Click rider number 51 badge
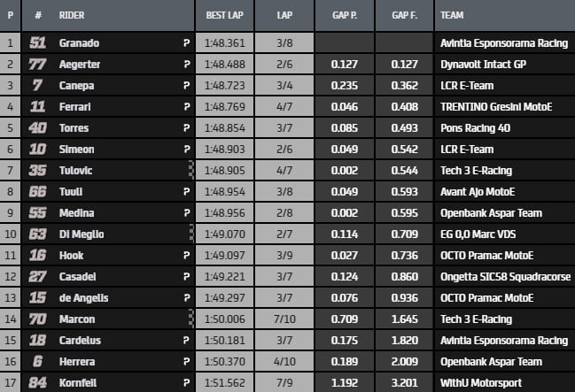575x392 pixels. click(x=38, y=42)
